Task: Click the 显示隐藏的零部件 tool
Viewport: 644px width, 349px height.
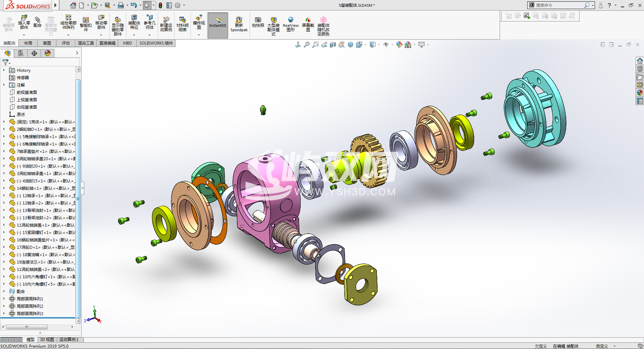Action: click(117, 26)
